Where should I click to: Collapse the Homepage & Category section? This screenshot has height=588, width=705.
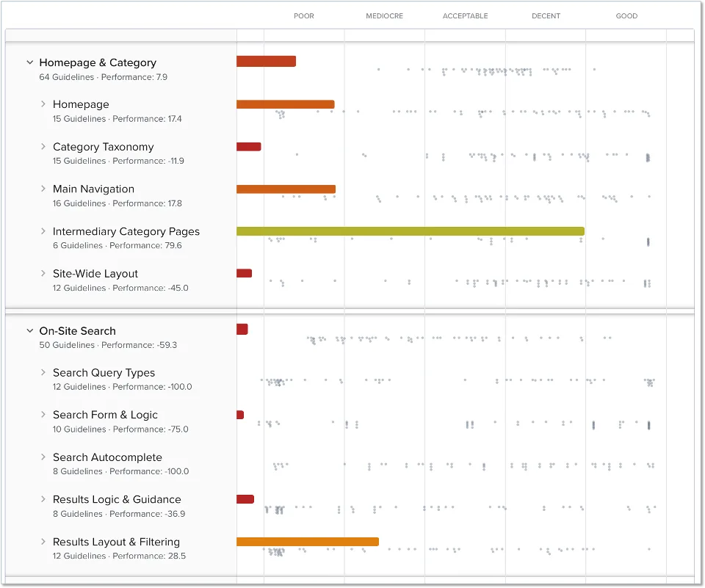click(29, 62)
